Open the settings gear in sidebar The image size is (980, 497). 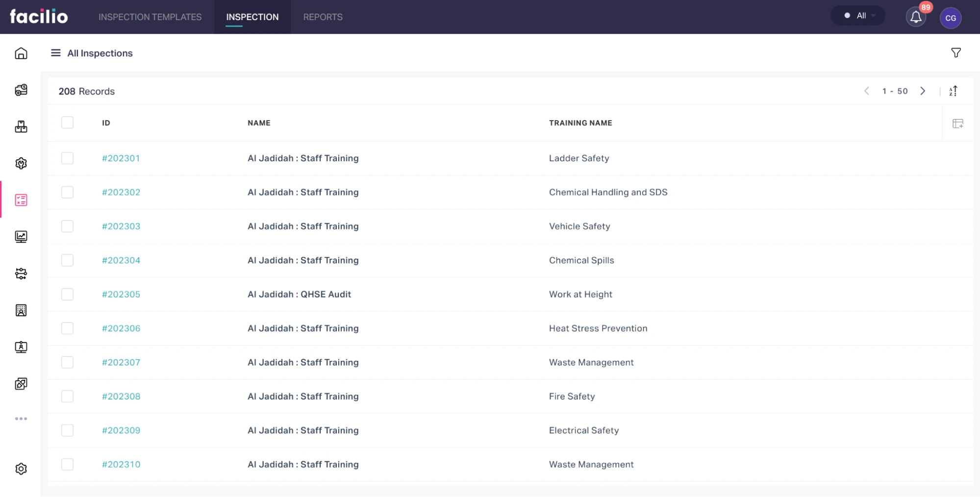tap(21, 469)
